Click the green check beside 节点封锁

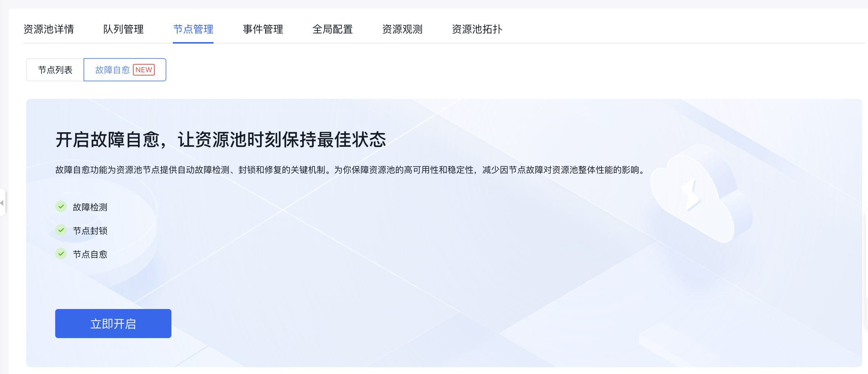click(x=61, y=230)
